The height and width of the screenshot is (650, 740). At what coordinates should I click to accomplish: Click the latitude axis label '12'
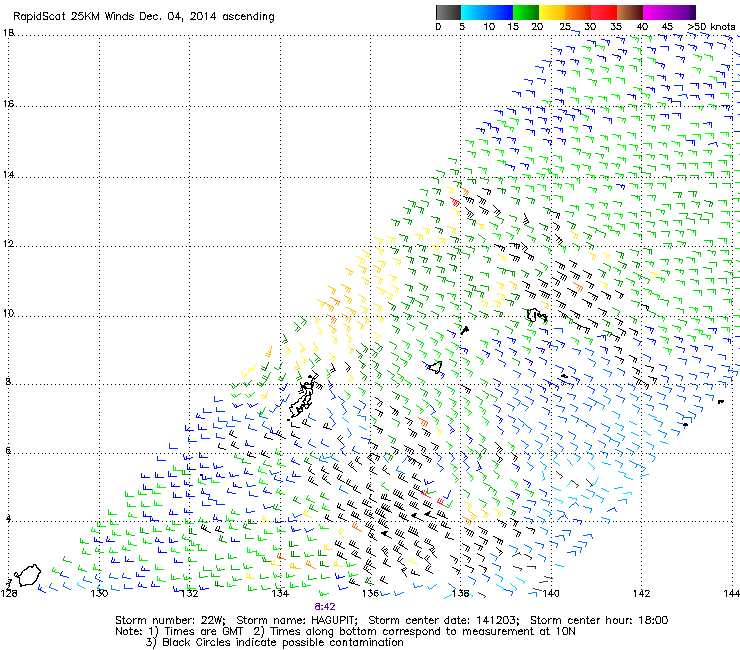[x=8, y=244]
